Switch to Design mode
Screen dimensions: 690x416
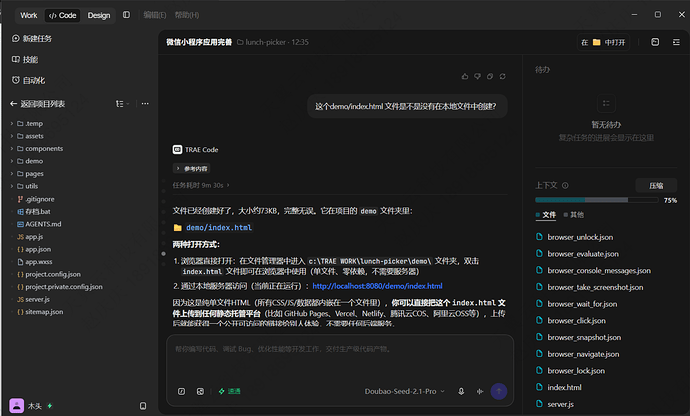point(99,15)
